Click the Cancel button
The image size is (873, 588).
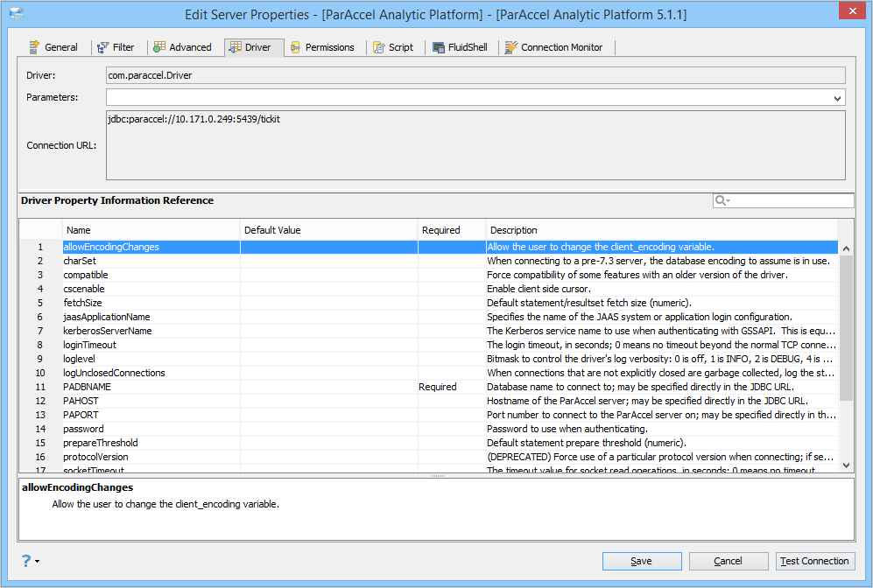point(729,561)
